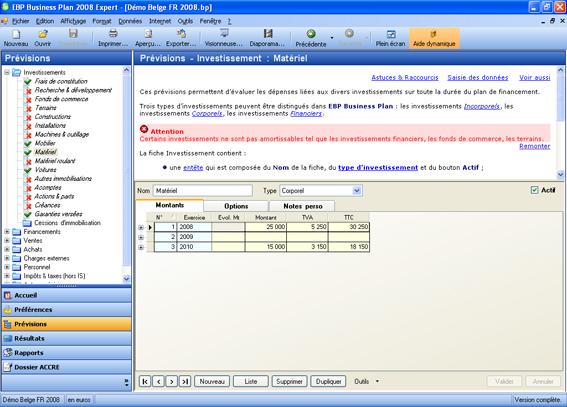The width and height of the screenshot is (567, 407).
Task: Sort by the Exercice column header
Action: pyautogui.click(x=194, y=217)
